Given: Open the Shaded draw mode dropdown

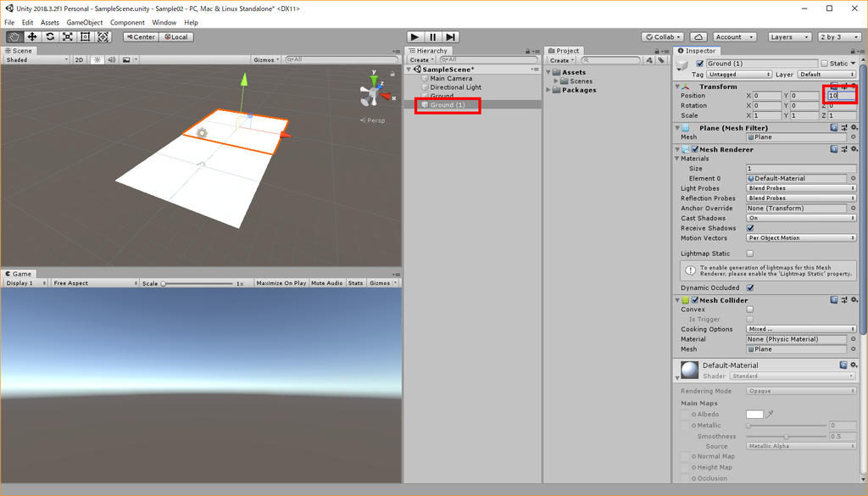Looking at the screenshot, I should (36, 60).
